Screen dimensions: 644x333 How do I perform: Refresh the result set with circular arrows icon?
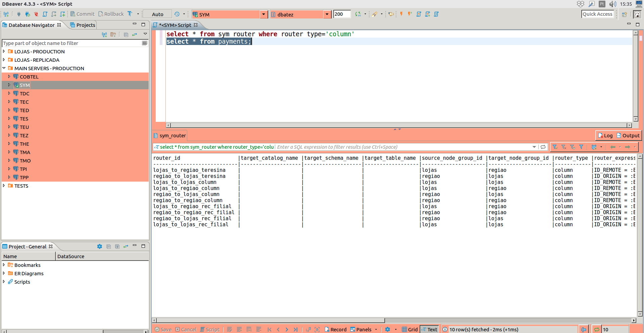pyautogui.click(x=543, y=147)
